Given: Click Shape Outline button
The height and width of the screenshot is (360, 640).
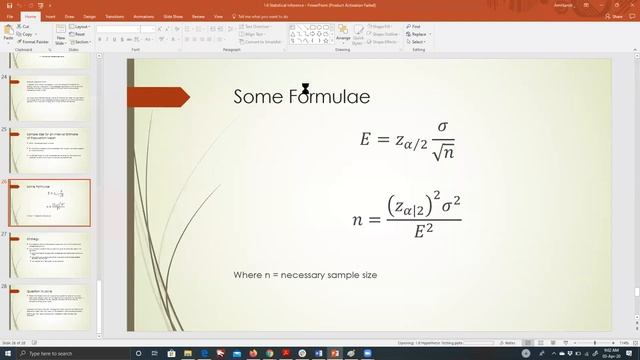Looking at the screenshot, I should tap(383, 34).
